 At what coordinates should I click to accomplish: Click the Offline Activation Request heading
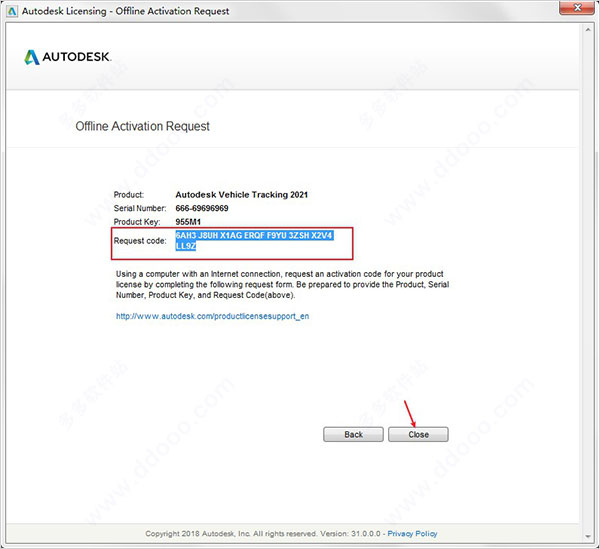coord(142,126)
